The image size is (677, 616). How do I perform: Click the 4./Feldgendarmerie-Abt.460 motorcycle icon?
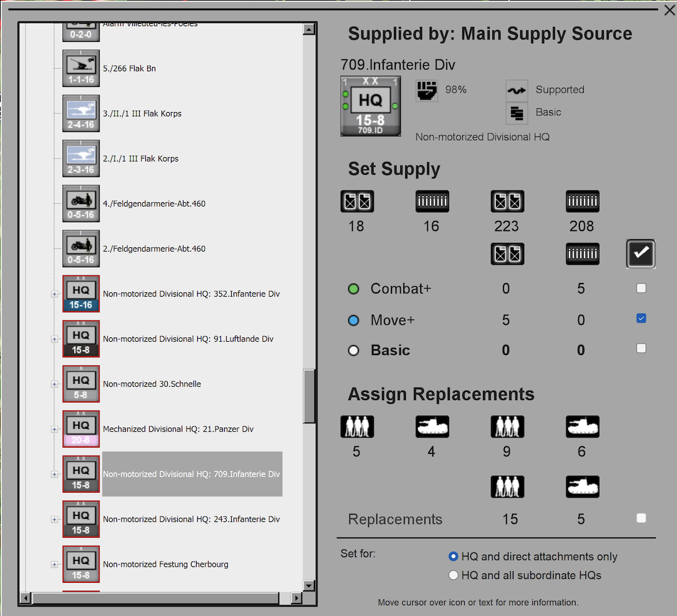click(81, 203)
